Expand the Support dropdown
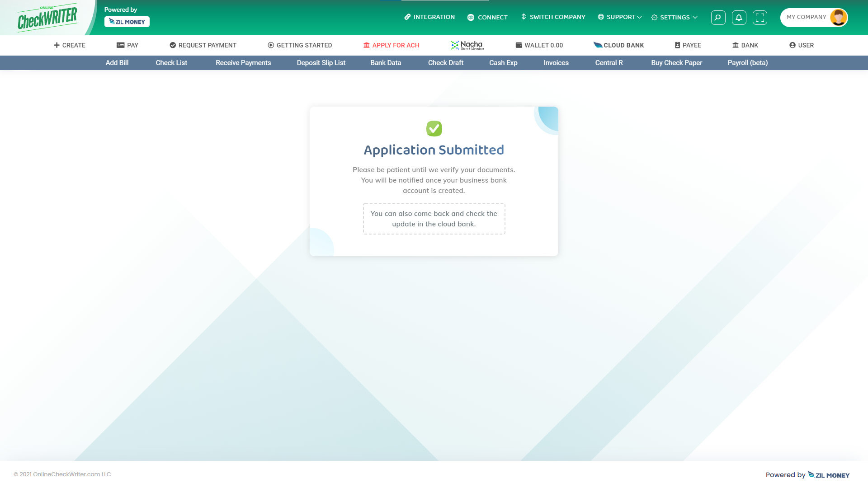 coord(619,17)
